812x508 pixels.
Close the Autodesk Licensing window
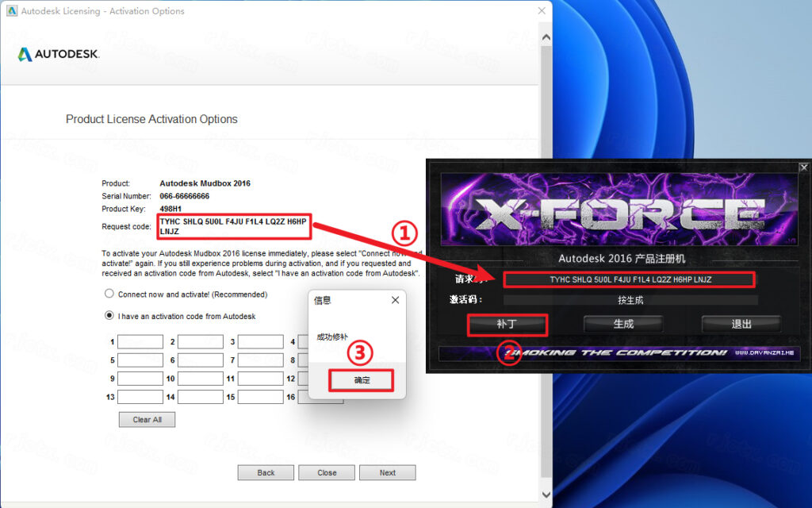pyautogui.click(x=542, y=11)
